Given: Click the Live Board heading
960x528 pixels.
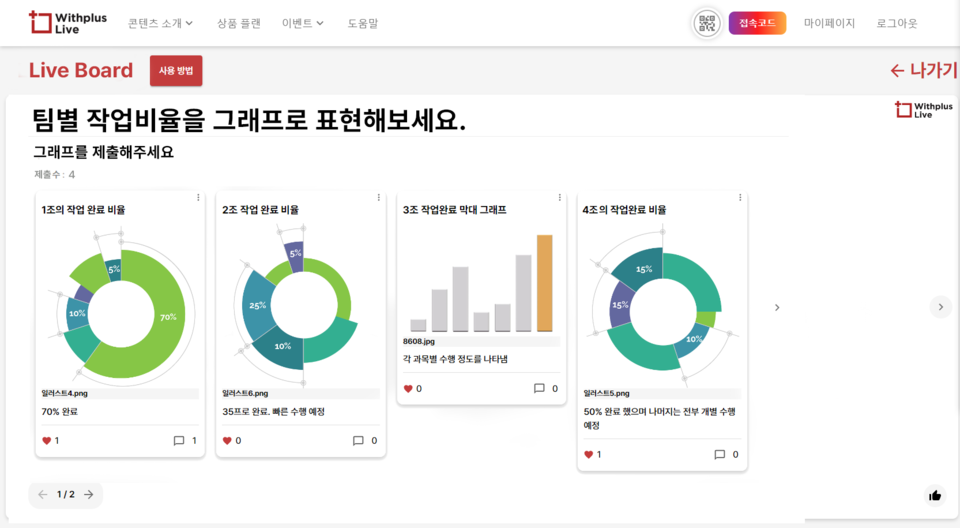Looking at the screenshot, I should [81, 70].
